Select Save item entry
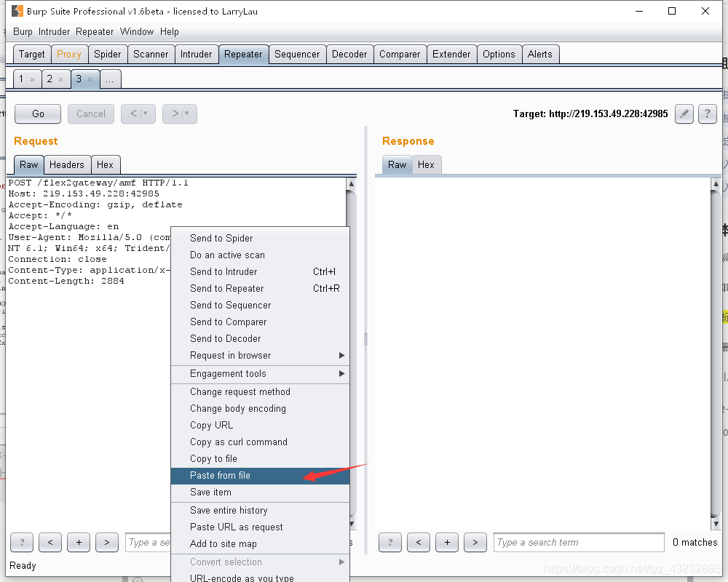Viewport: 728px width, 582px height. click(x=260, y=493)
